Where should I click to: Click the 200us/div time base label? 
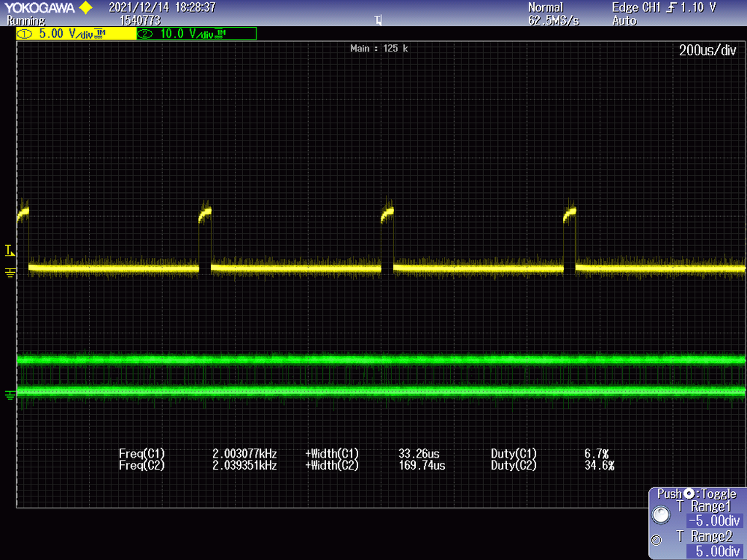click(707, 50)
